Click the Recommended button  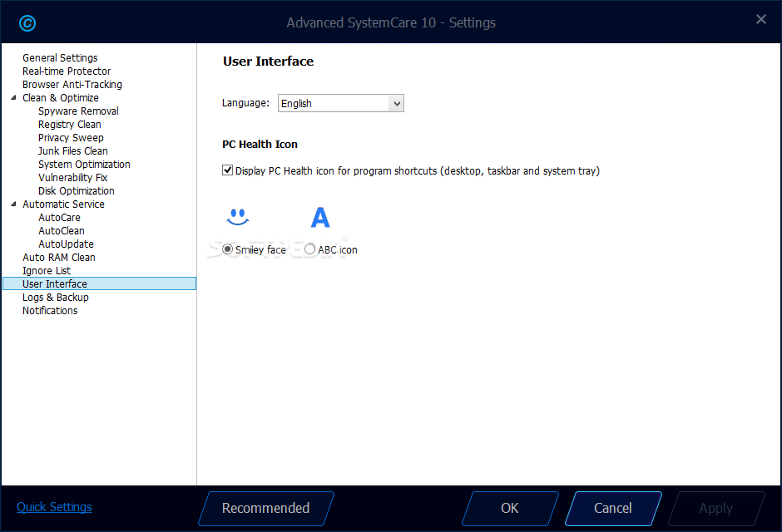[266, 509]
